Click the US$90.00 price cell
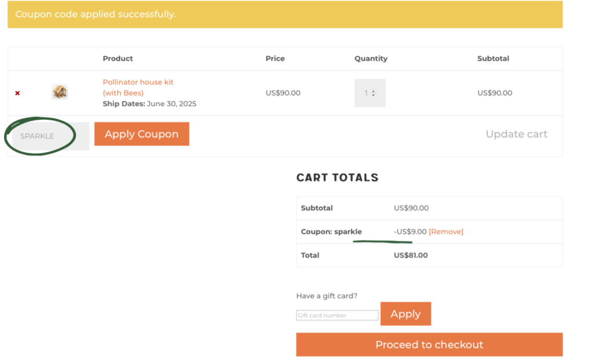 coord(283,93)
